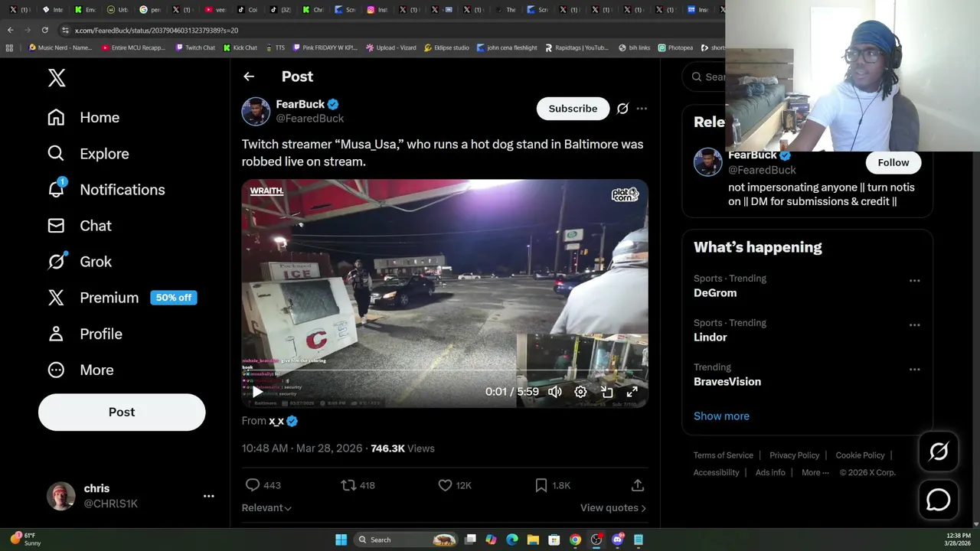This screenshot has height=551, width=980.
Task: Open the browser apps grid icon
Action: coord(9,47)
